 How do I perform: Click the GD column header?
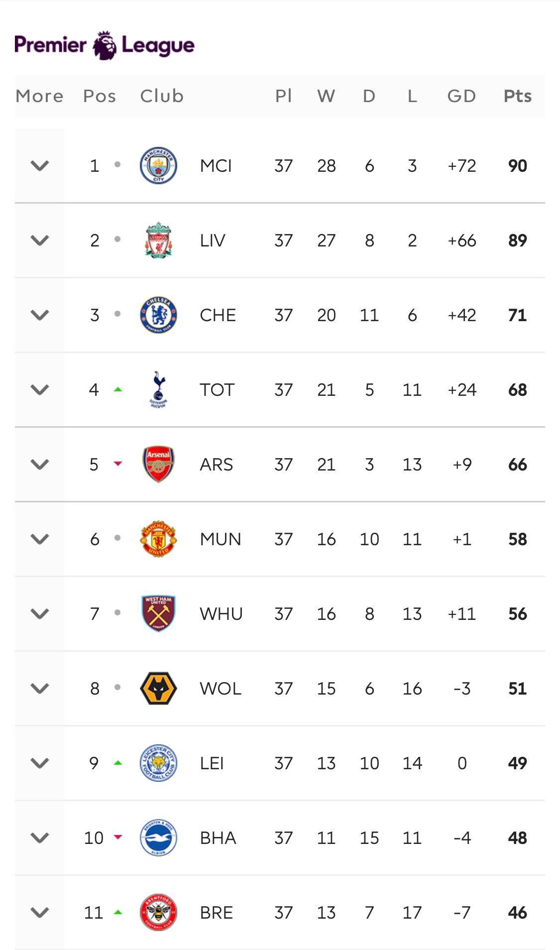point(461,96)
